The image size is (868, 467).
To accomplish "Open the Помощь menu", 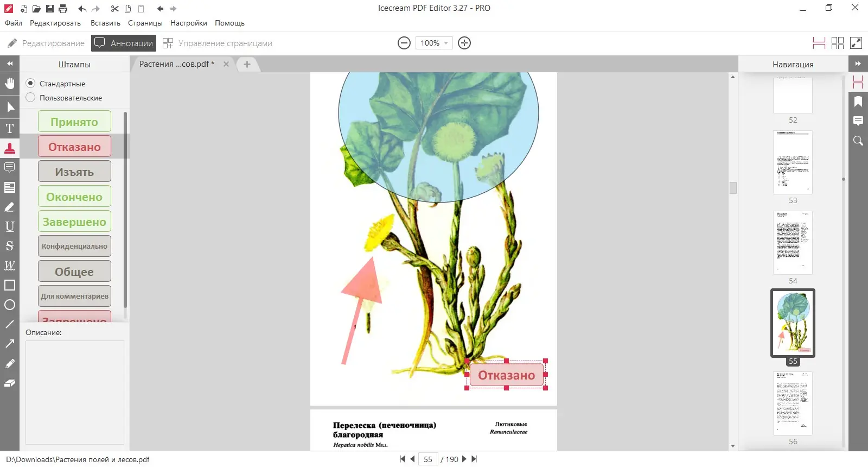I will tap(229, 23).
